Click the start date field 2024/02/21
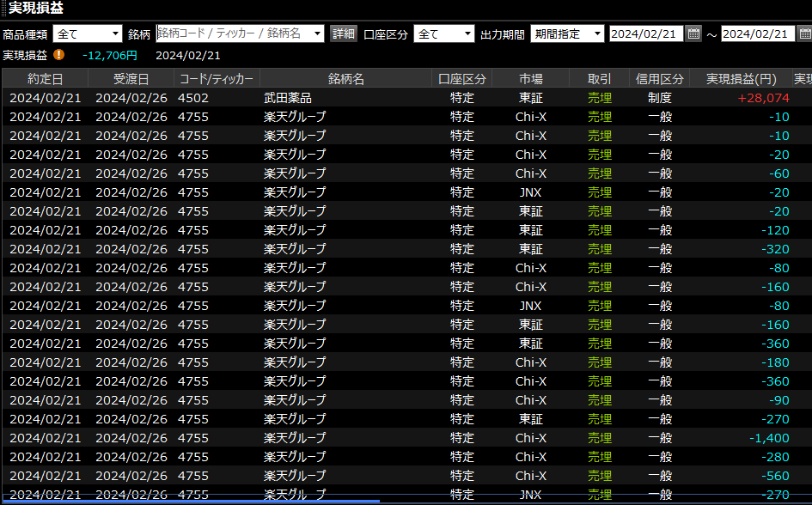Viewport: 812px width, 505px height. pos(646,34)
